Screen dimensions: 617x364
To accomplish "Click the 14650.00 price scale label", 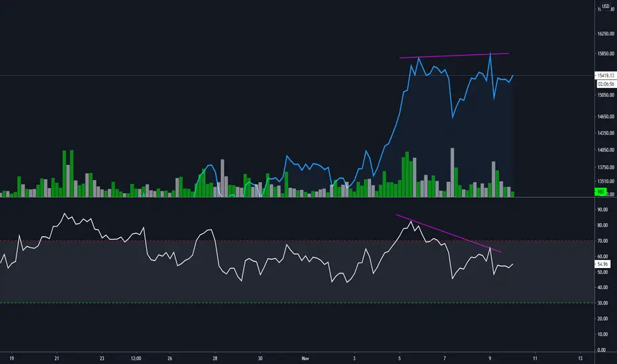I will (x=606, y=116).
